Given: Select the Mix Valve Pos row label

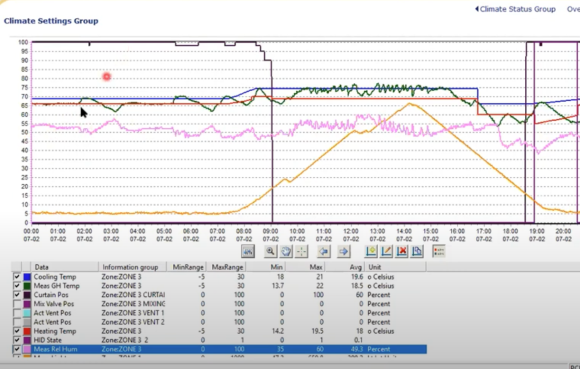Looking at the screenshot, I should (54, 304).
